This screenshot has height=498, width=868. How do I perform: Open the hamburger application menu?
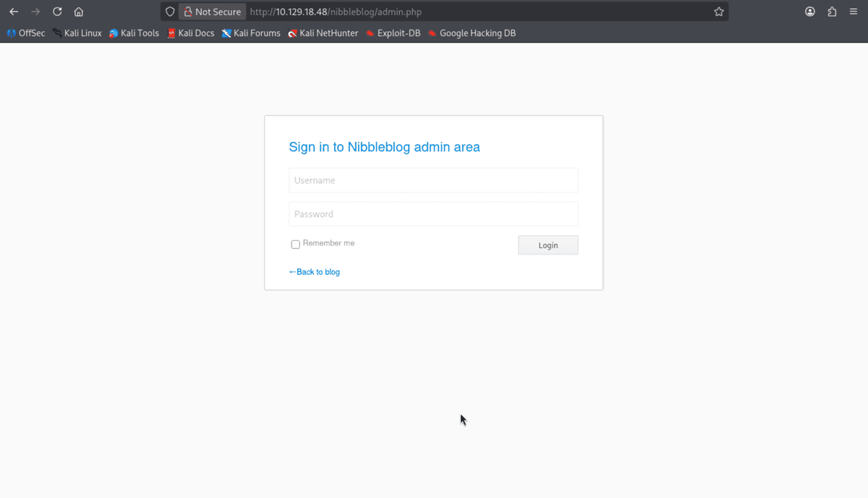click(854, 12)
